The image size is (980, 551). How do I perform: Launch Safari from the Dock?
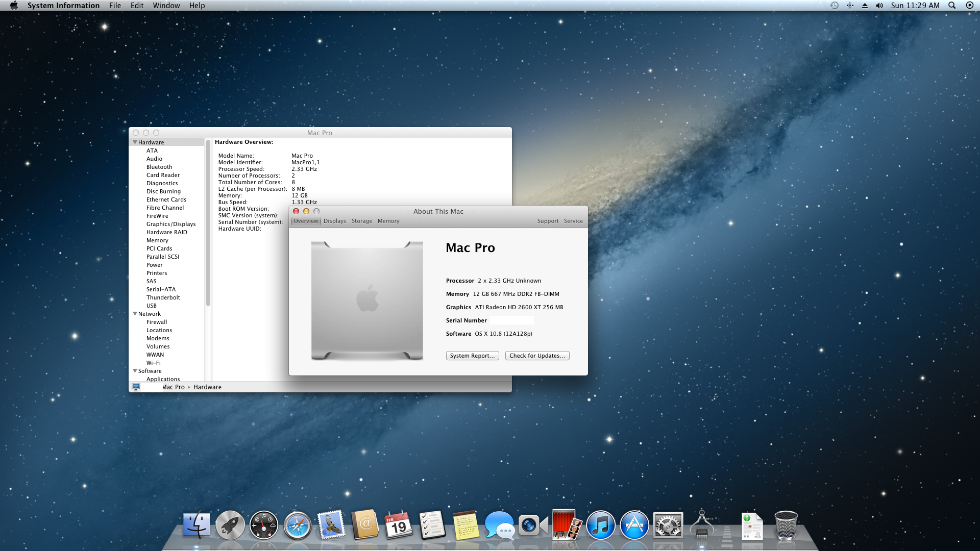[x=298, y=525]
